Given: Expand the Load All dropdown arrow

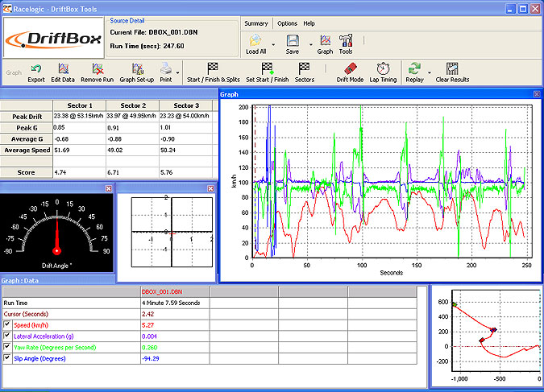Looking at the screenshot, I should tap(273, 45).
